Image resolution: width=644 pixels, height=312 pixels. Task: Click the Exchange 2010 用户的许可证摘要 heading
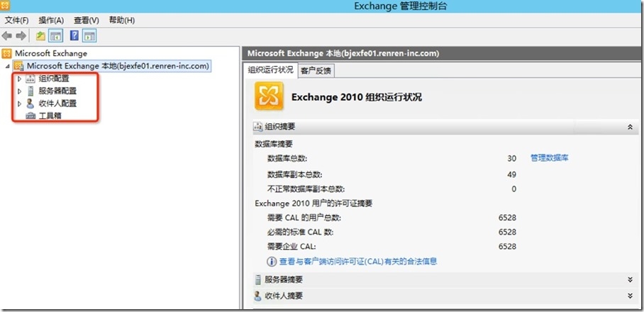(x=313, y=204)
